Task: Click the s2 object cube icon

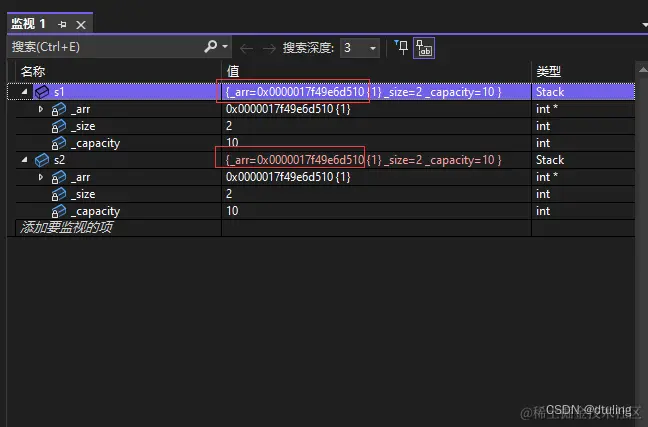Action: [x=42, y=160]
